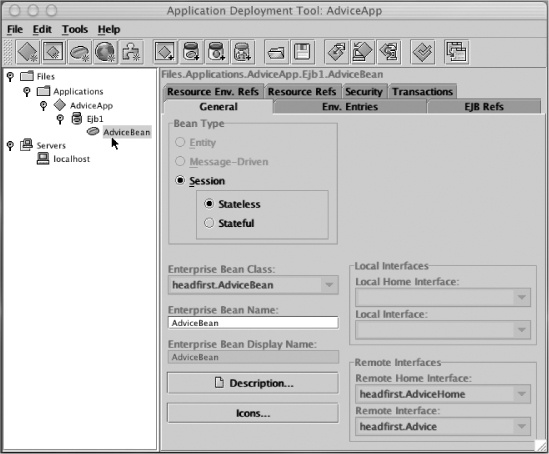549x454 pixels.
Task: Choose the Stateless session option
Action: point(209,204)
